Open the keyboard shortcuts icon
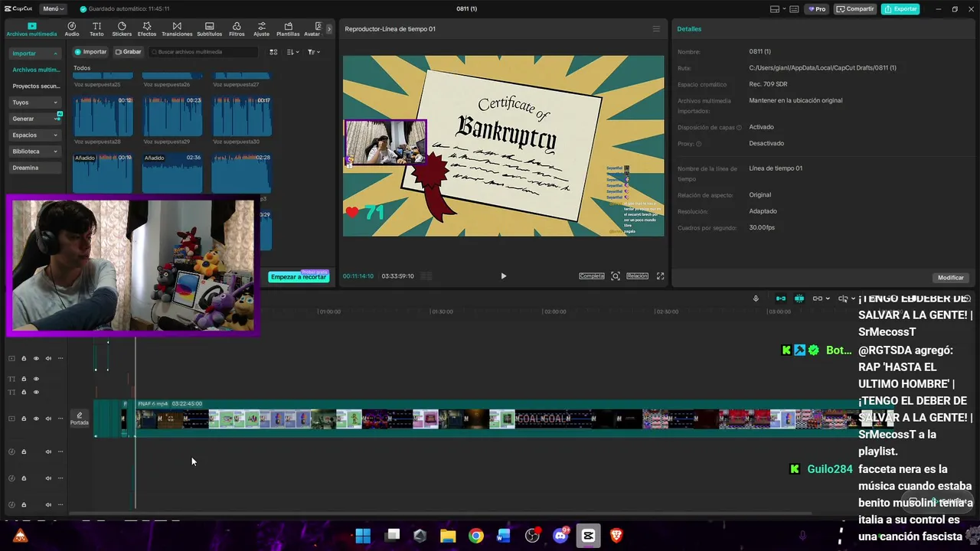 click(795, 9)
